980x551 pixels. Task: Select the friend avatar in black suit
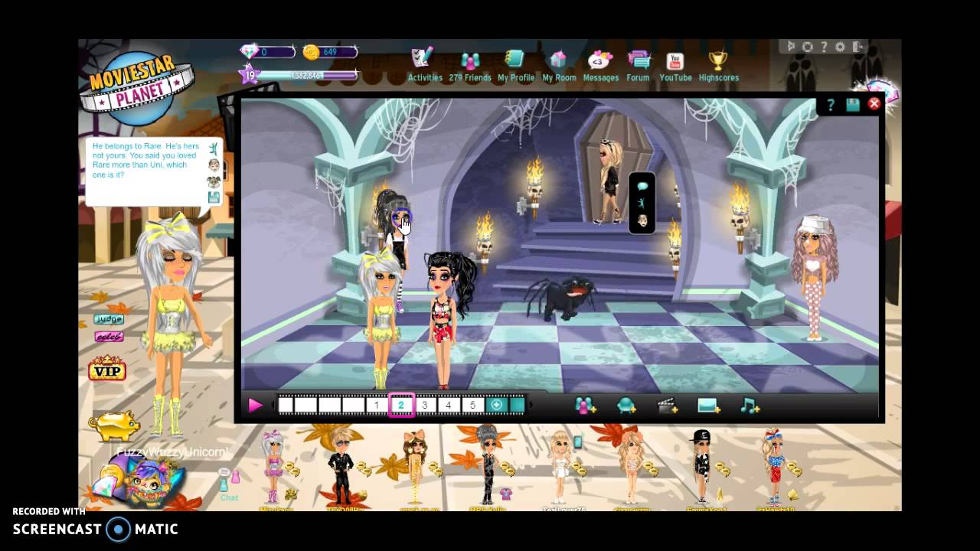pos(340,466)
